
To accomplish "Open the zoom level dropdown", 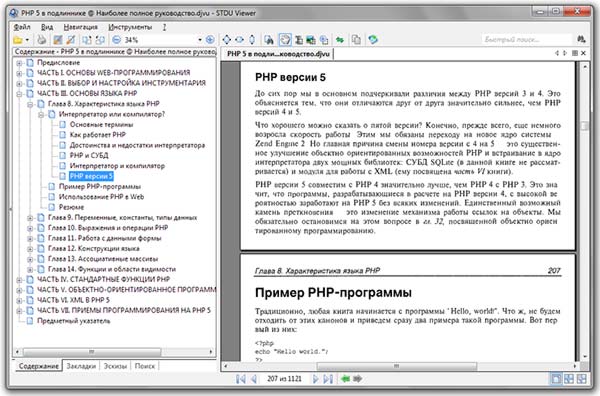I will pos(200,40).
